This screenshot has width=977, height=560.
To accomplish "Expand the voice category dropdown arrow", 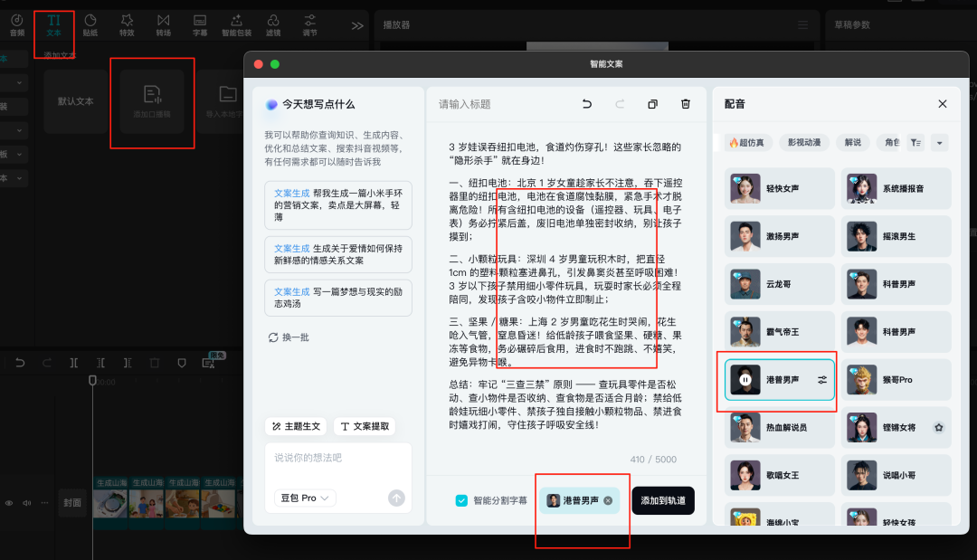I will [938, 143].
